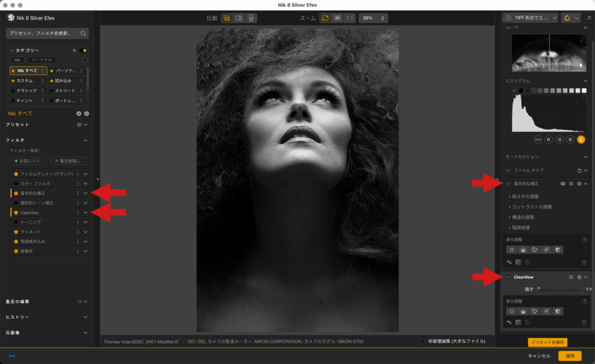Click the 適用 button
The width and height of the screenshot is (595, 364).
(569, 356)
